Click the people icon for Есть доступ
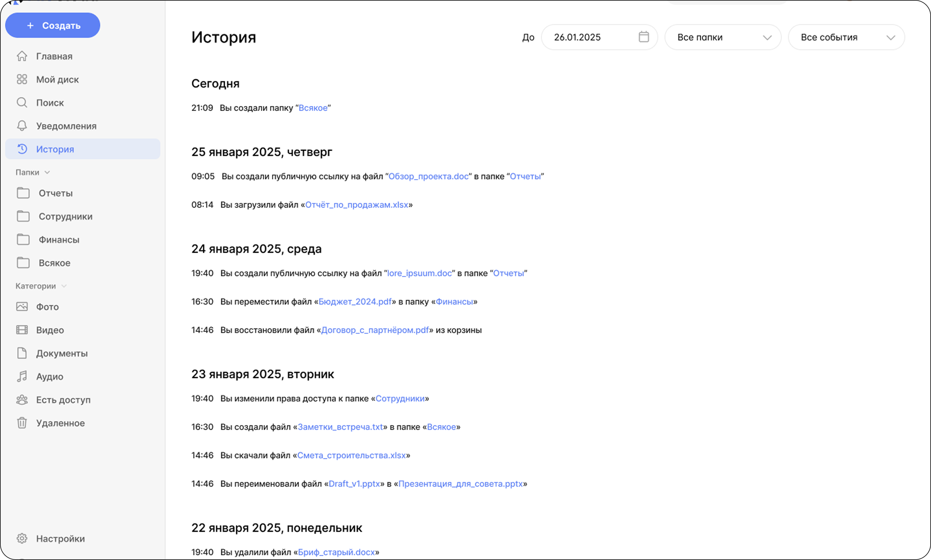This screenshot has height=560, width=931. click(x=22, y=400)
